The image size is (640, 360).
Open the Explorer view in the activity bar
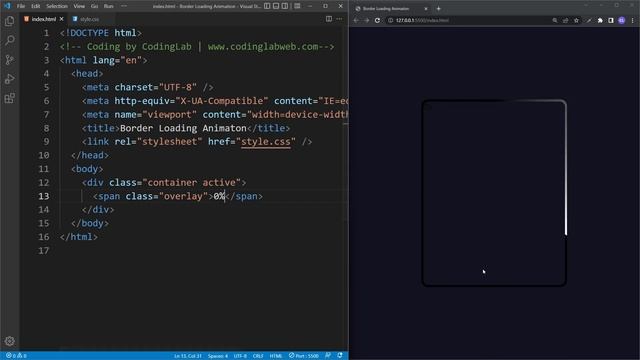(9, 21)
